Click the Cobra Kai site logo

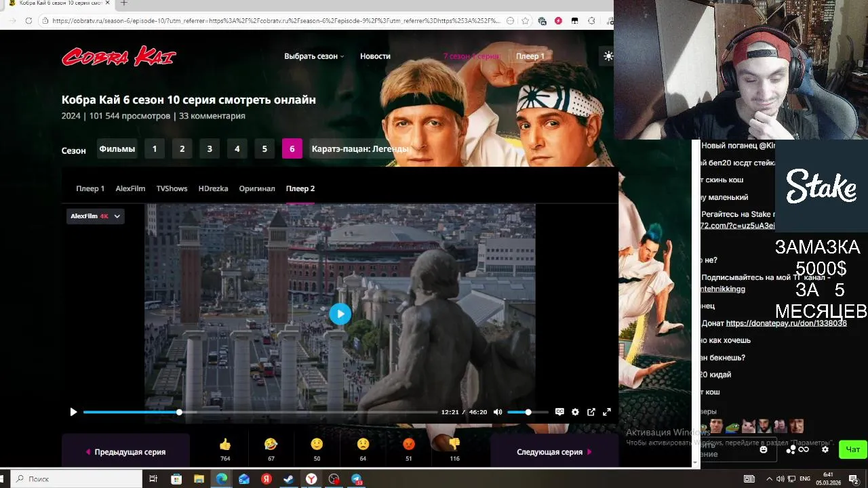119,56
